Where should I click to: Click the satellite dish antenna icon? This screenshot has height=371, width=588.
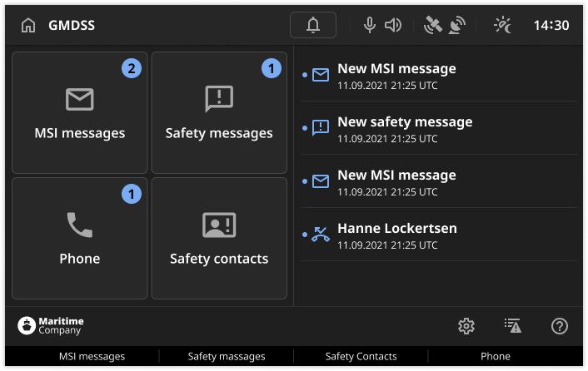(456, 26)
